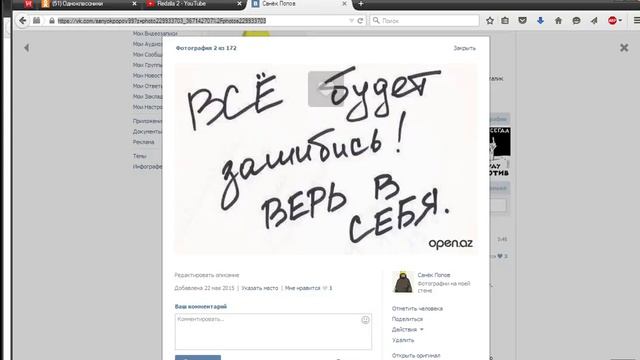Click the Закрыть link in the photo viewer
This screenshot has width=640, height=360.
(x=464, y=48)
